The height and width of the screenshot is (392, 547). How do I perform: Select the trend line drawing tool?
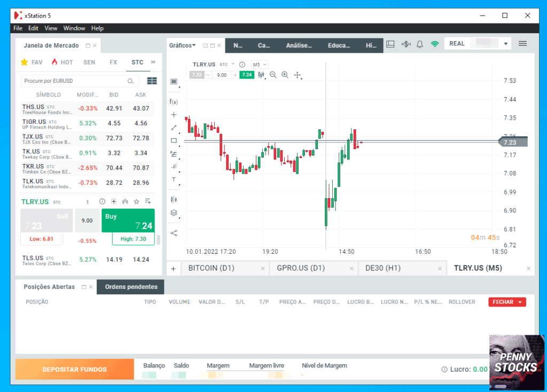click(174, 128)
